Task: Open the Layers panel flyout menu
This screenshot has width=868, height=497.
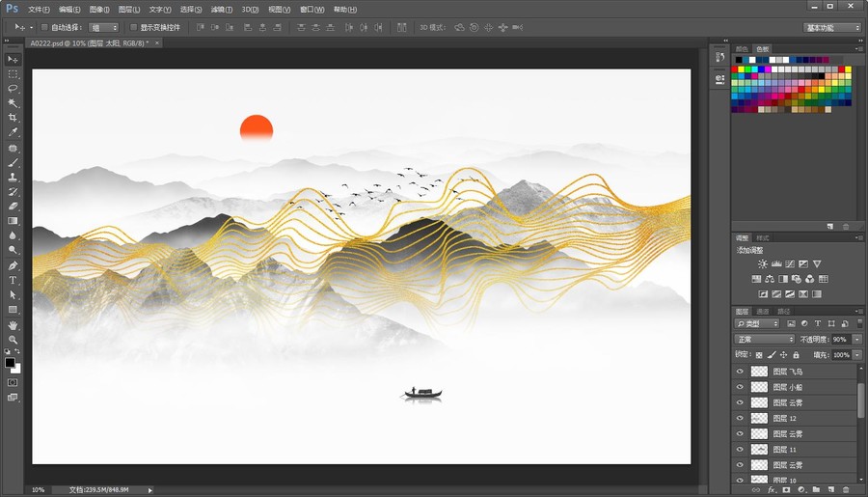Action: pyautogui.click(x=859, y=312)
